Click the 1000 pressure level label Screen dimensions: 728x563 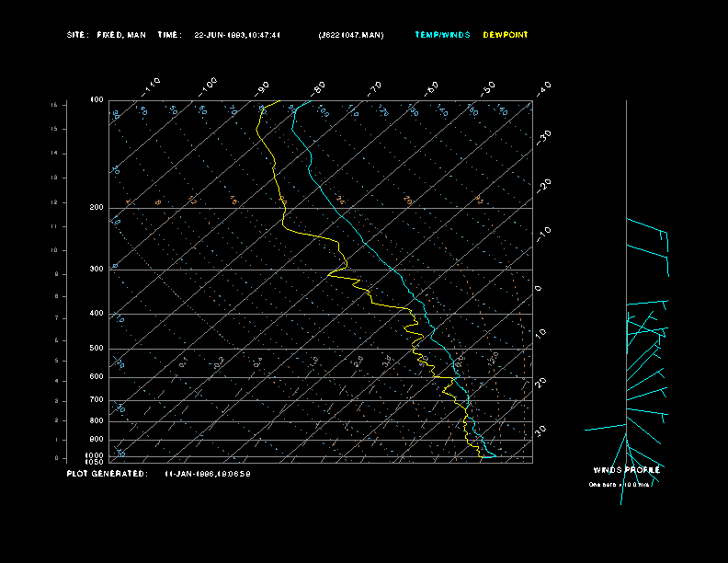pos(96,455)
